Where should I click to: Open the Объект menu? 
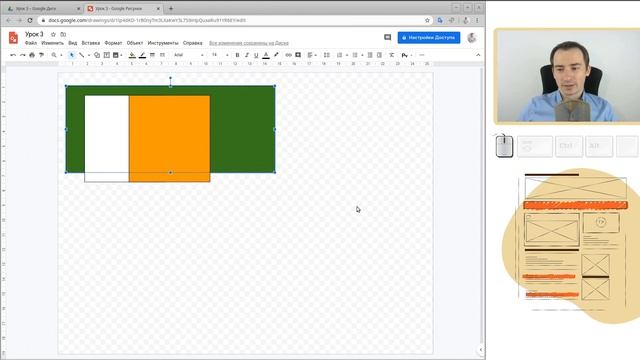coord(135,43)
